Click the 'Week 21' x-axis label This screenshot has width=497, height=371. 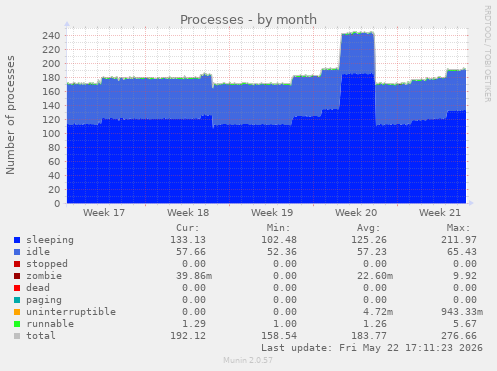click(x=440, y=213)
